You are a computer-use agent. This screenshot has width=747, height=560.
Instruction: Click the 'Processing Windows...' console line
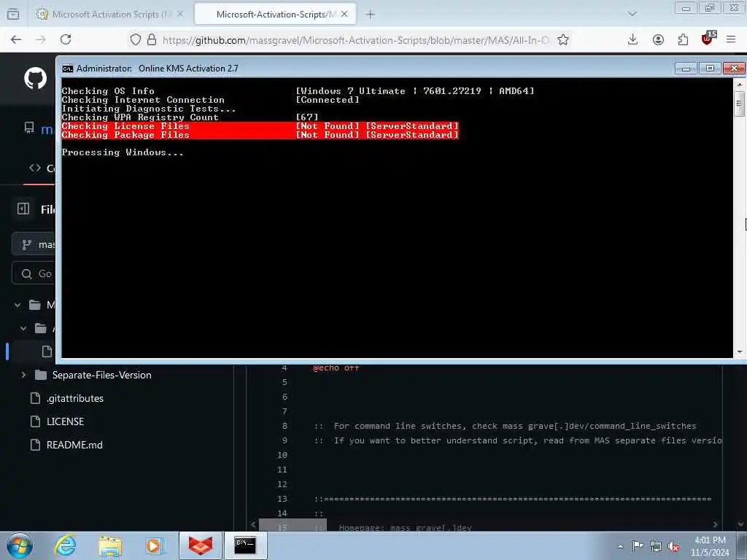coord(123,152)
